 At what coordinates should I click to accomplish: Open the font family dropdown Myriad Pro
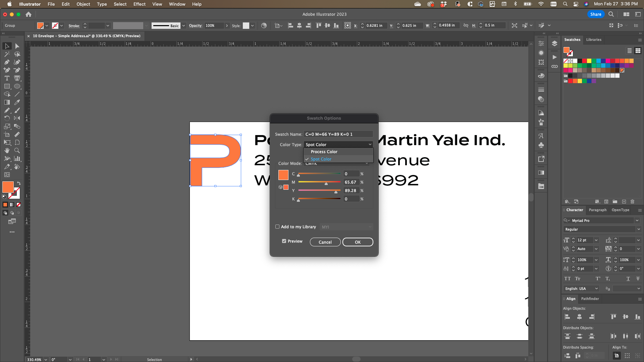pyautogui.click(x=637, y=221)
